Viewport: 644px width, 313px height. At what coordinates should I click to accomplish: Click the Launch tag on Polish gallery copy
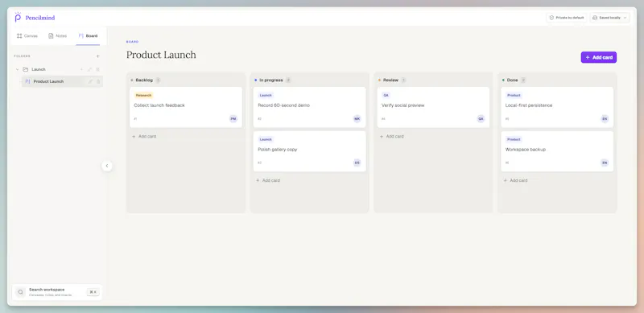(266, 139)
